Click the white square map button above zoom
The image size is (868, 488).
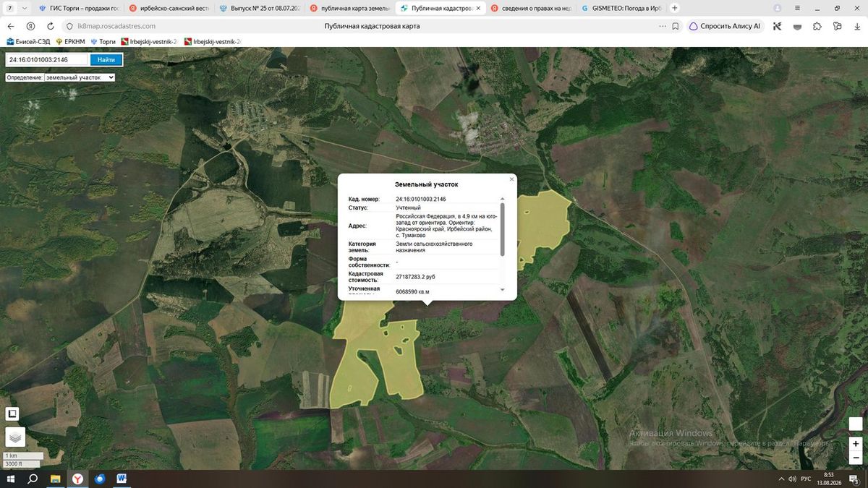856,424
